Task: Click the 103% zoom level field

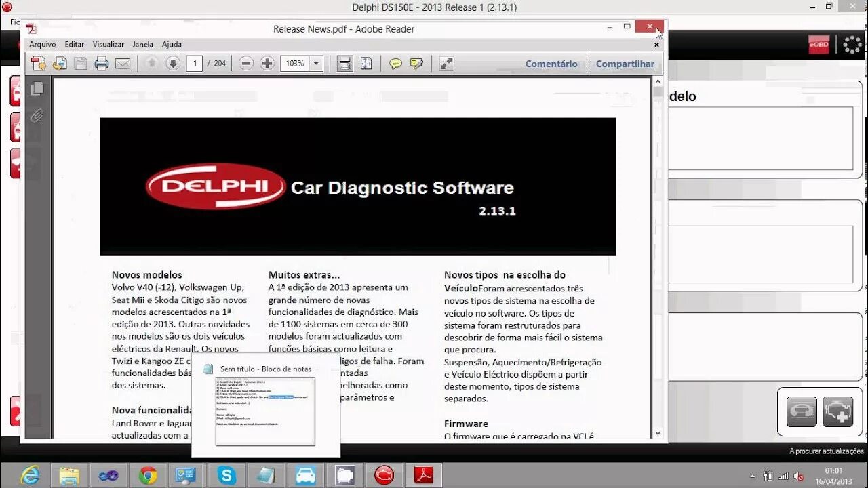Action: tap(295, 64)
